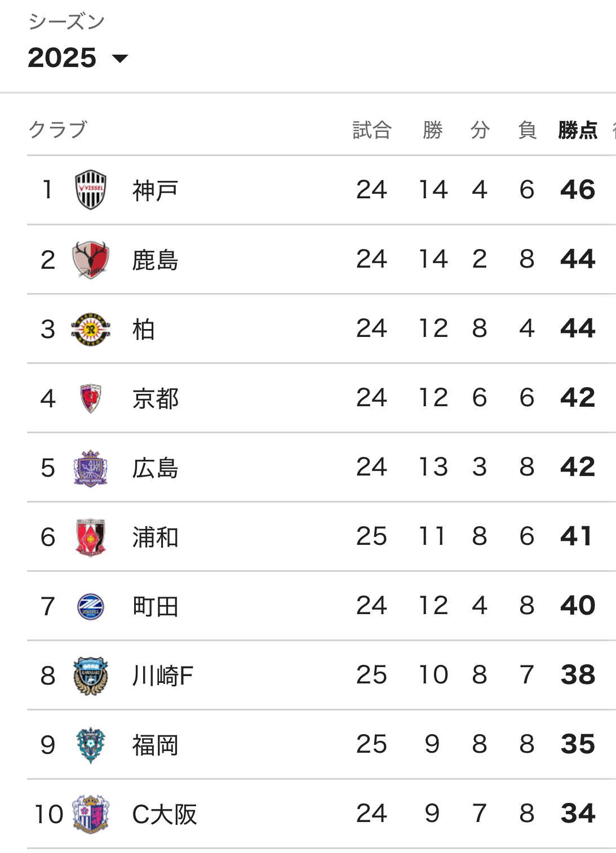This screenshot has width=616, height=853.
Task: Select the 川崎F team name
Action: pos(162,676)
